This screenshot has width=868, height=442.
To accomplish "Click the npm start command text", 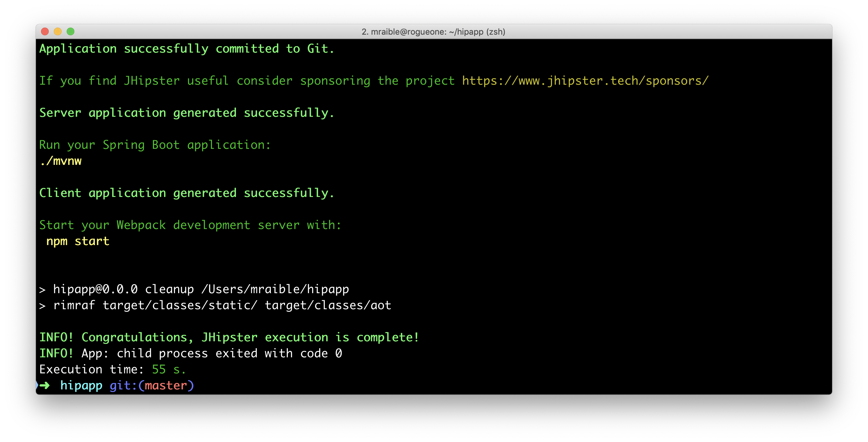I will click(78, 242).
